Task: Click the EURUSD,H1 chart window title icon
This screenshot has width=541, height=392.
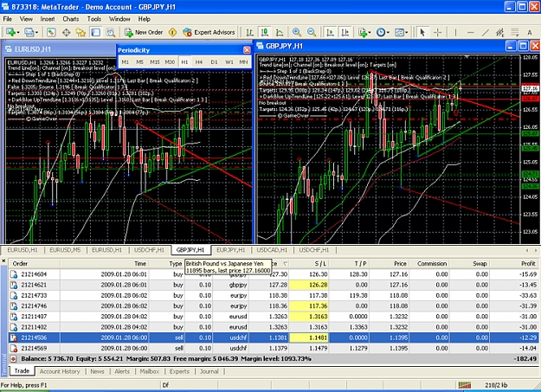Action: pos(9,49)
